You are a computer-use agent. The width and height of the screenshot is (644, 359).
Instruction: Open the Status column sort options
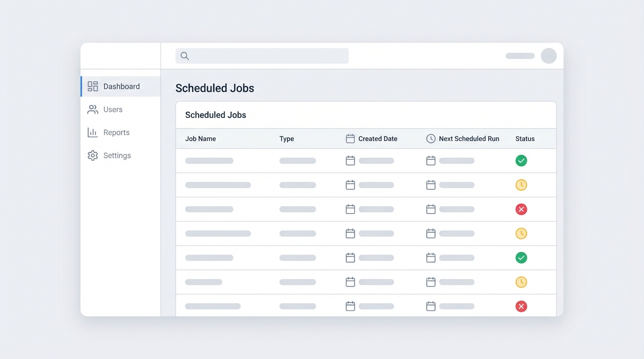point(525,138)
